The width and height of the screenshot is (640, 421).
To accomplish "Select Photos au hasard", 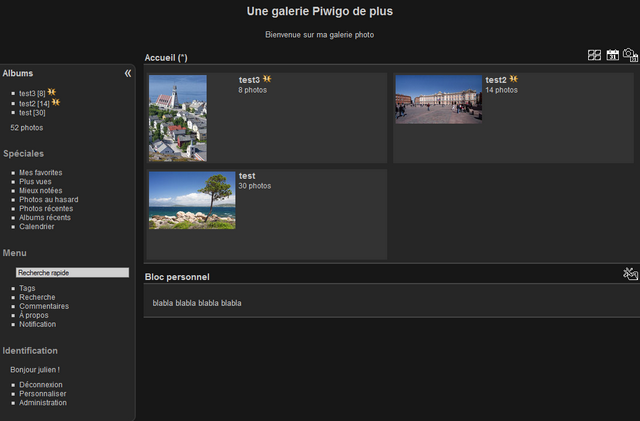I will [x=48, y=200].
